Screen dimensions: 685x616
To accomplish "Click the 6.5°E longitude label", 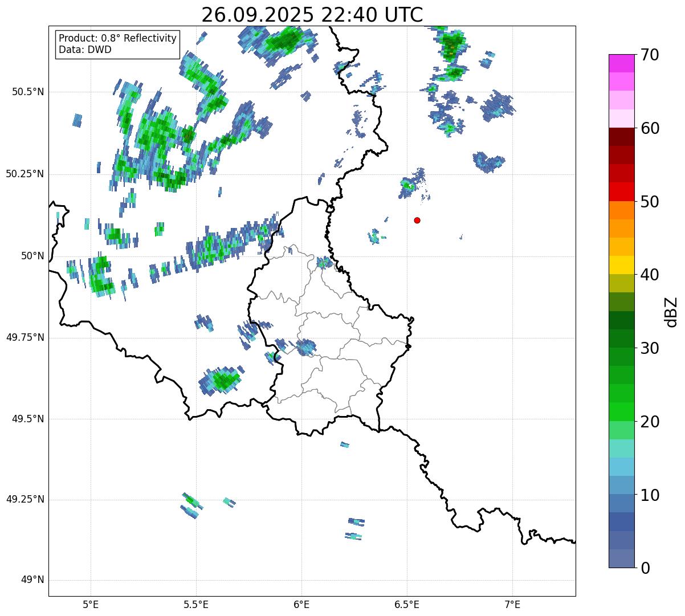I will click(407, 604).
